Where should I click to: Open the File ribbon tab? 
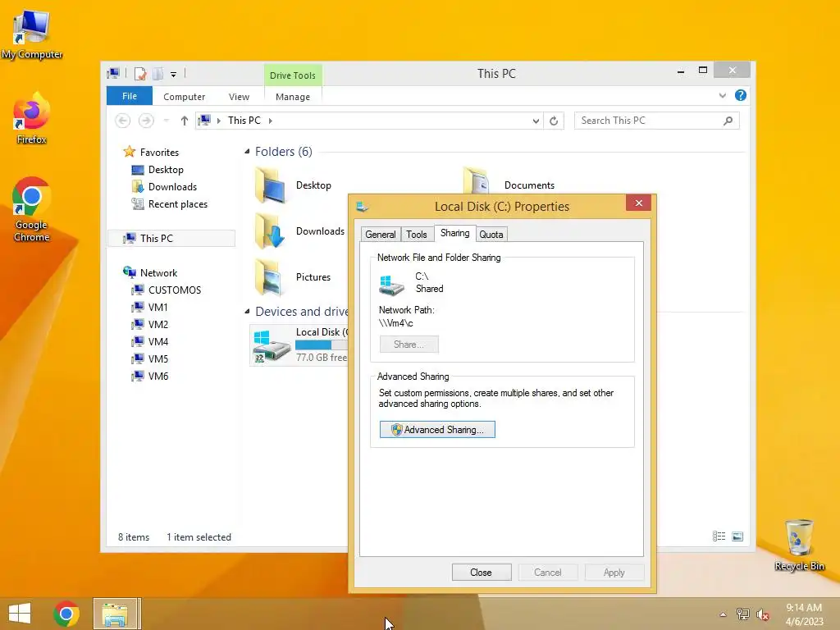point(129,96)
